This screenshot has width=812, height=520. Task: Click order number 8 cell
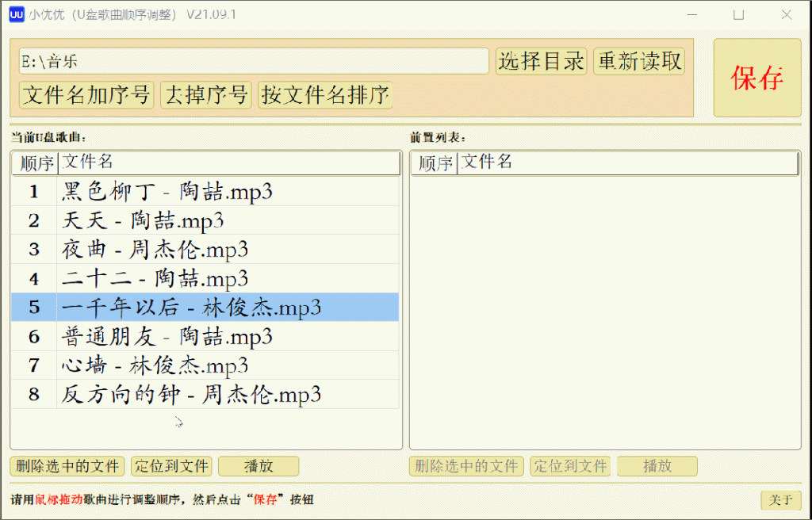pyautogui.click(x=34, y=395)
